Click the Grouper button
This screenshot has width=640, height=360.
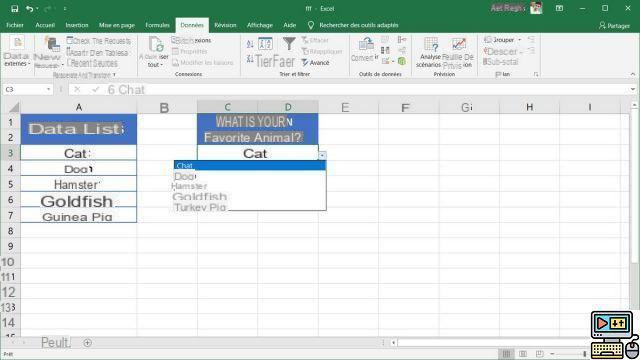click(x=499, y=40)
